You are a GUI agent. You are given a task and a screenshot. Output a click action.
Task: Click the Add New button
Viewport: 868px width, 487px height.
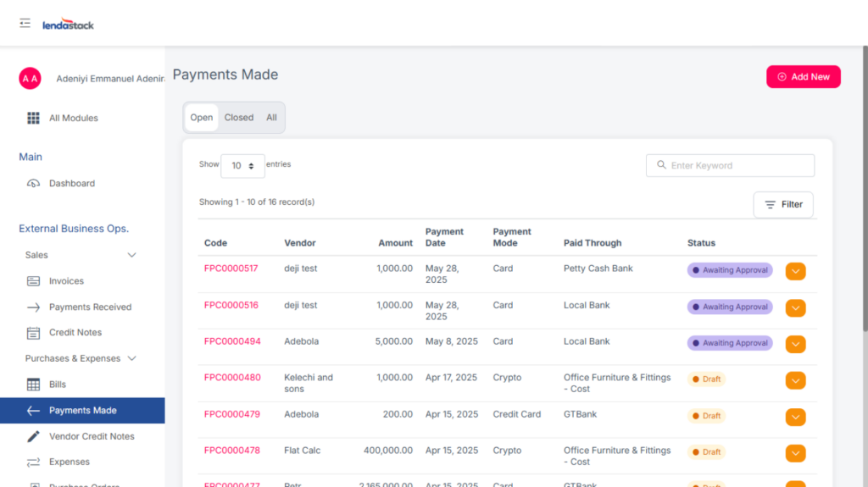(803, 77)
